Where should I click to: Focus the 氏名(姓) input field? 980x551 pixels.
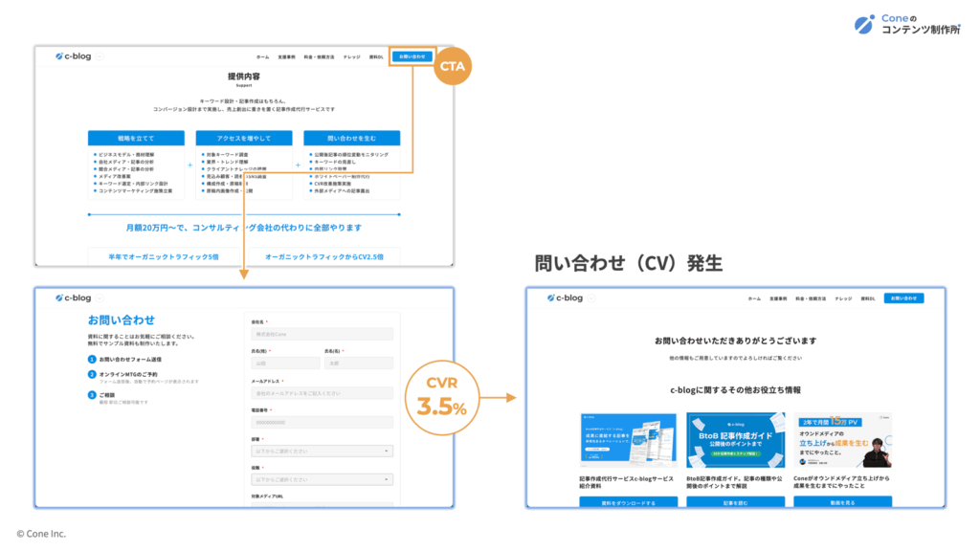click(285, 363)
